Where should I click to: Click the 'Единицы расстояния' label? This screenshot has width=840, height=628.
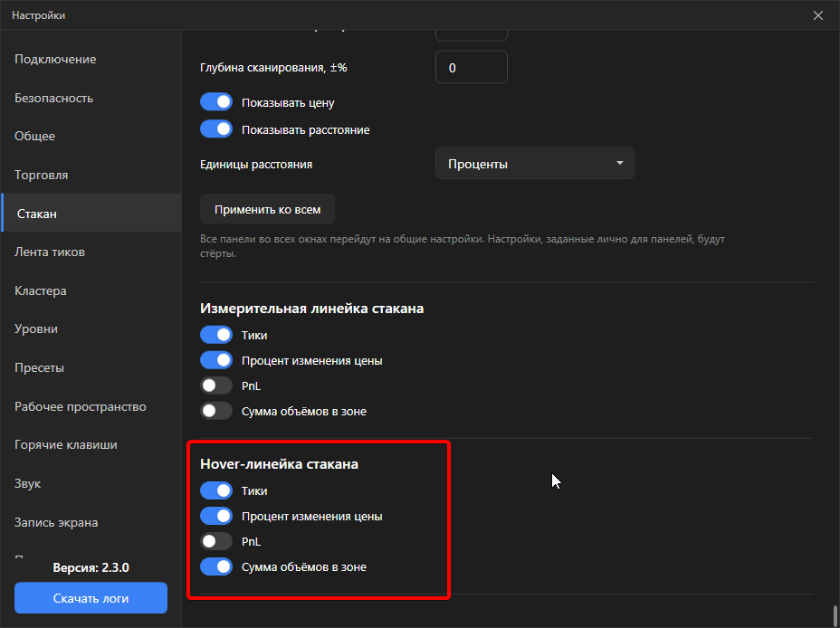point(256,165)
